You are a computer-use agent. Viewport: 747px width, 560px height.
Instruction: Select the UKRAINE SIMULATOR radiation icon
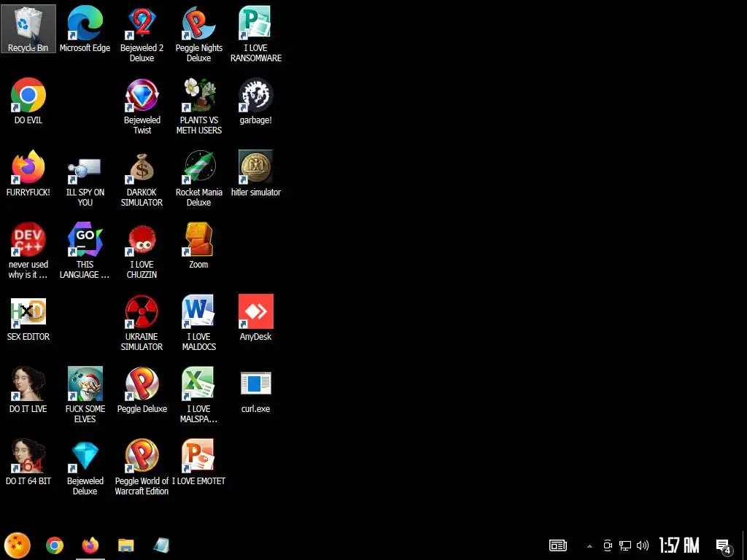click(x=142, y=323)
